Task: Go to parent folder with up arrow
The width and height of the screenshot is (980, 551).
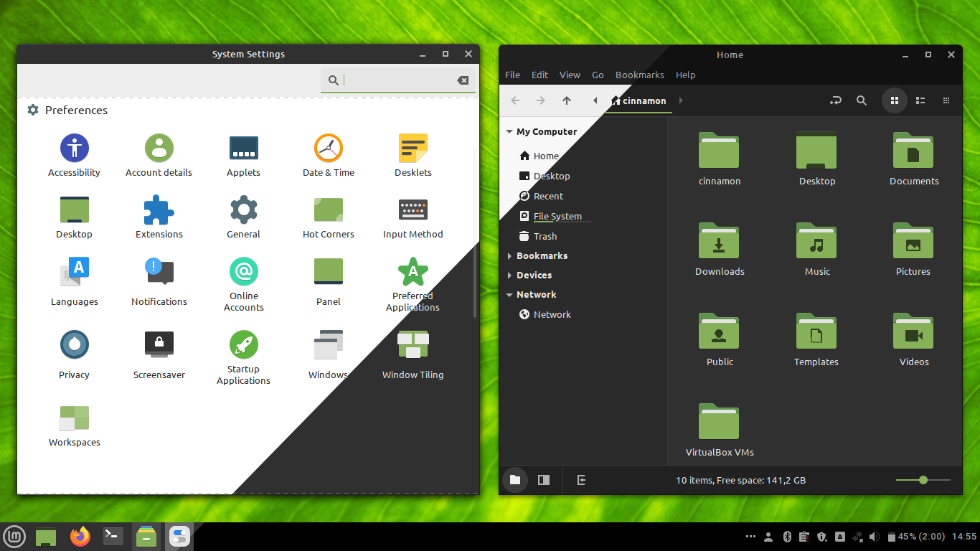Action: 567,100
